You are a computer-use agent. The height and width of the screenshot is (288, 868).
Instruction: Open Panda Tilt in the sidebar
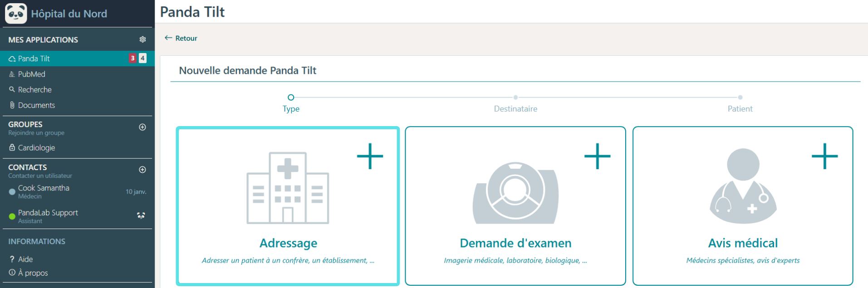click(77, 59)
